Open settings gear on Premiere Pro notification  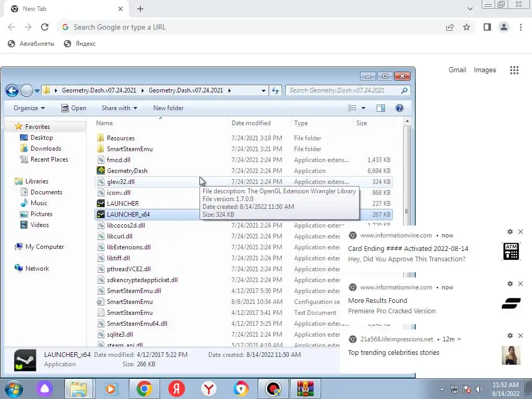[510, 284]
